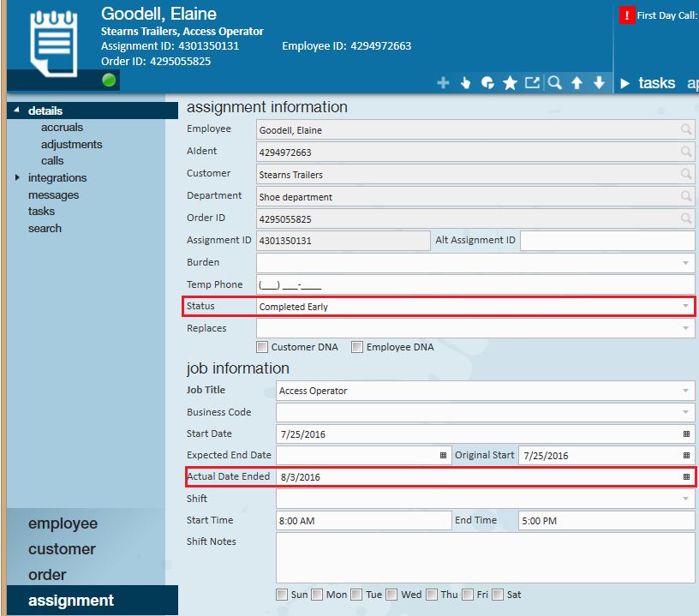Click the down arrow next record icon
Screen dimensions: 699x616
click(599, 82)
